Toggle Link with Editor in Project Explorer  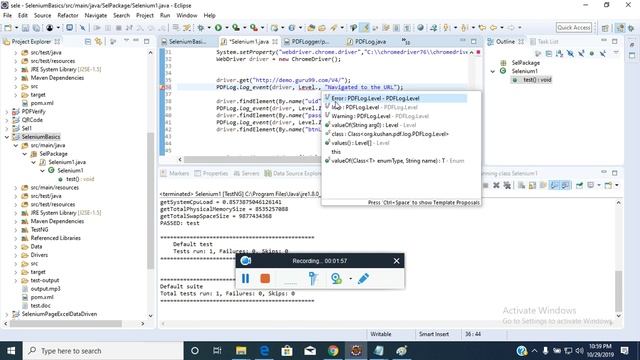(x=98, y=41)
